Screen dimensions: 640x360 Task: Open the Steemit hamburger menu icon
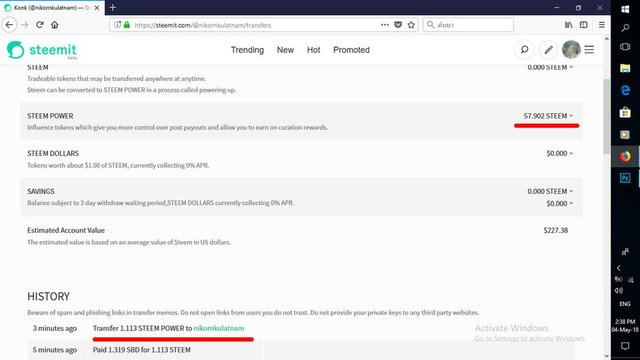pyautogui.click(x=589, y=50)
